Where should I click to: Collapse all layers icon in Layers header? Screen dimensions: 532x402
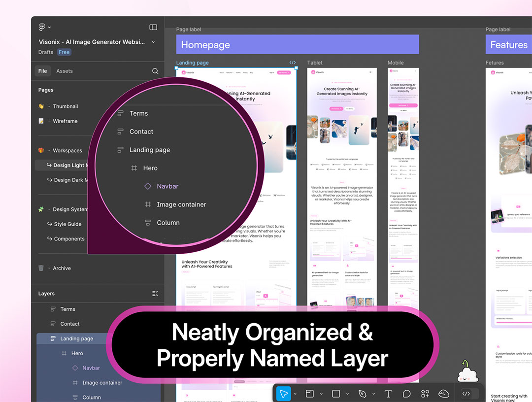[x=155, y=294]
